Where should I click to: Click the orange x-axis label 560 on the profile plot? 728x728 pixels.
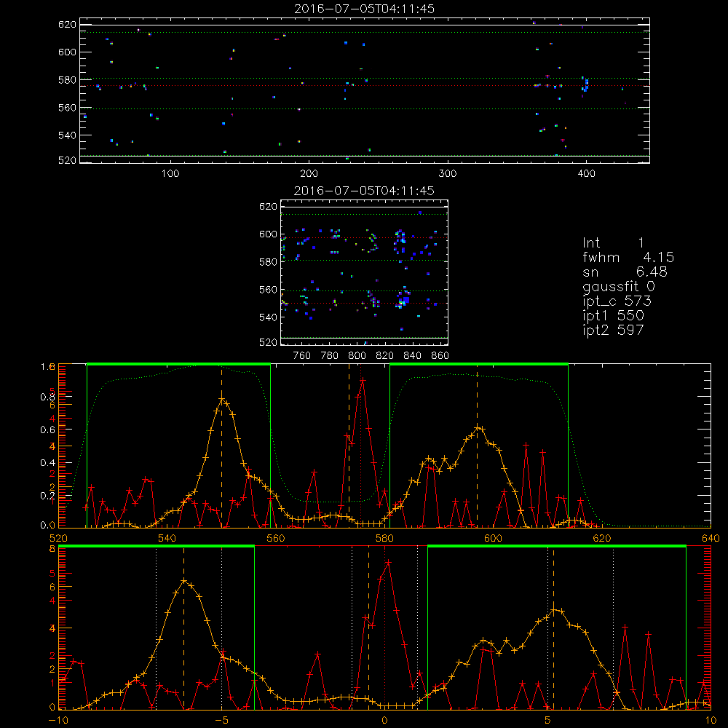click(276, 539)
